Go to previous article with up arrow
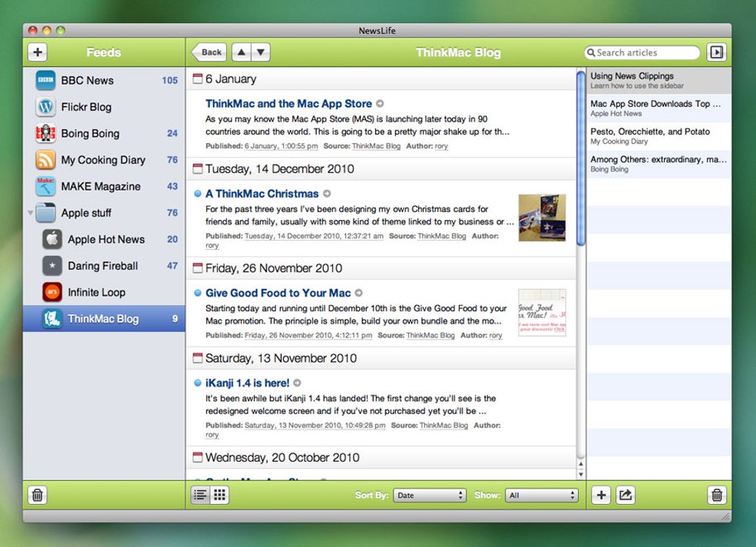This screenshot has height=547, width=756. point(242,52)
